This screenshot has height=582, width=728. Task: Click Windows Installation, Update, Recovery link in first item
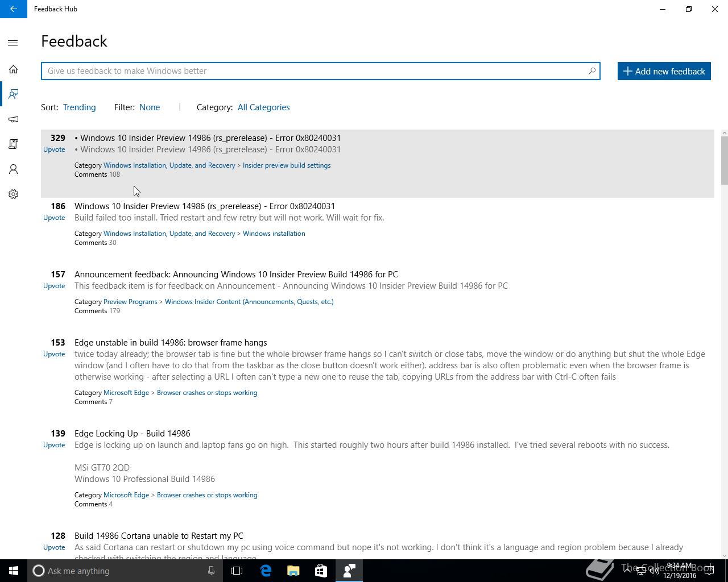click(x=169, y=165)
